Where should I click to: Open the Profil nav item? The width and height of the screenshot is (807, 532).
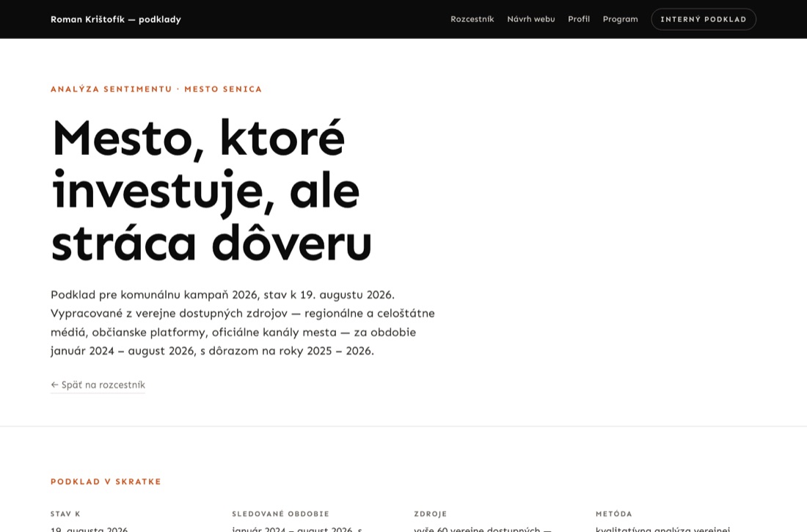[x=579, y=19]
